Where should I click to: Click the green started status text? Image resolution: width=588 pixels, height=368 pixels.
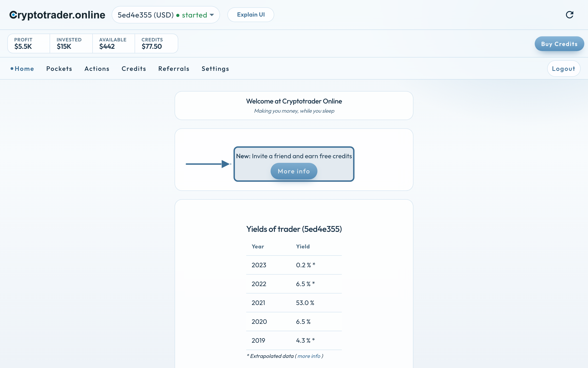[x=194, y=15]
